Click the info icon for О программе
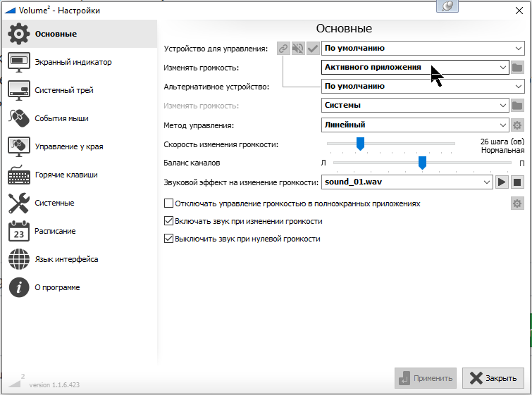This screenshot has height=395, width=532. click(18, 287)
